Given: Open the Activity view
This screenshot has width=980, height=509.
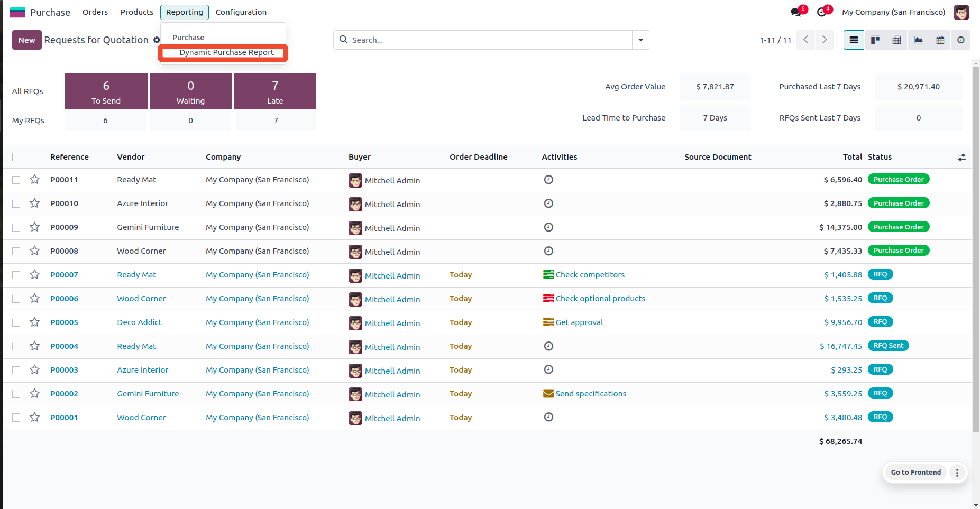Looking at the screenshot, I should pyautogui.click(x=961, y=40).
